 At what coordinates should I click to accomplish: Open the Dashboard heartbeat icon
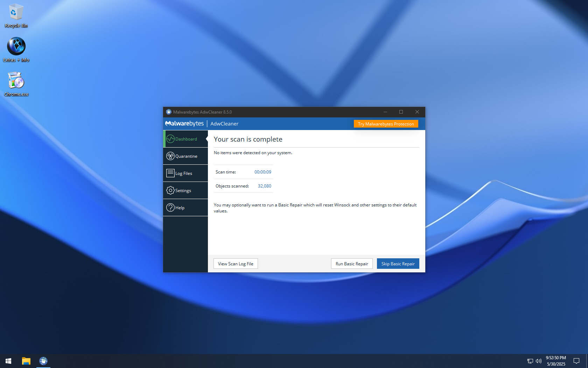point(170,139)
